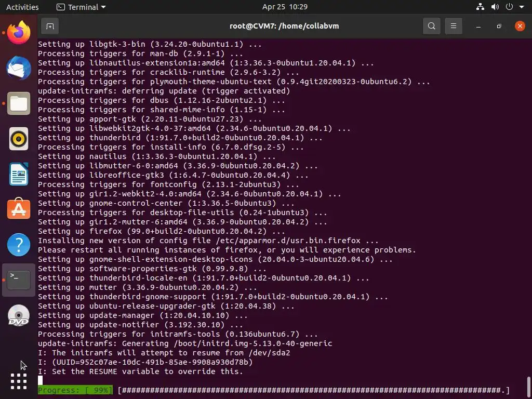Click 'Installing new version of config file' line

click(x=208, y=241)
